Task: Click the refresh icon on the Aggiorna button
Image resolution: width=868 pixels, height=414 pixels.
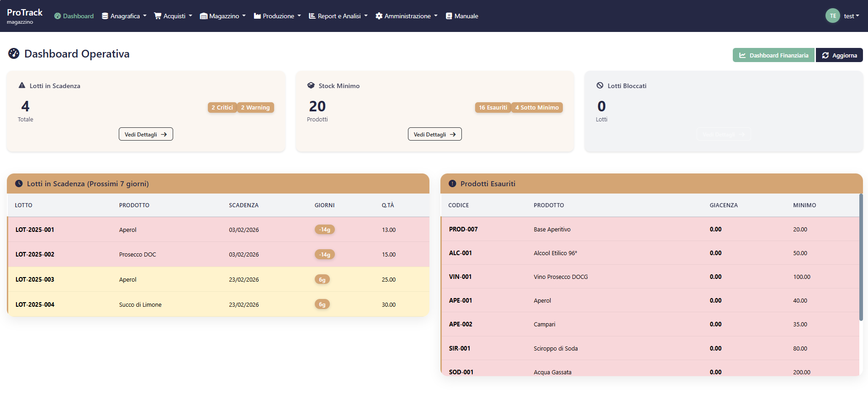Action: [826, 55]
